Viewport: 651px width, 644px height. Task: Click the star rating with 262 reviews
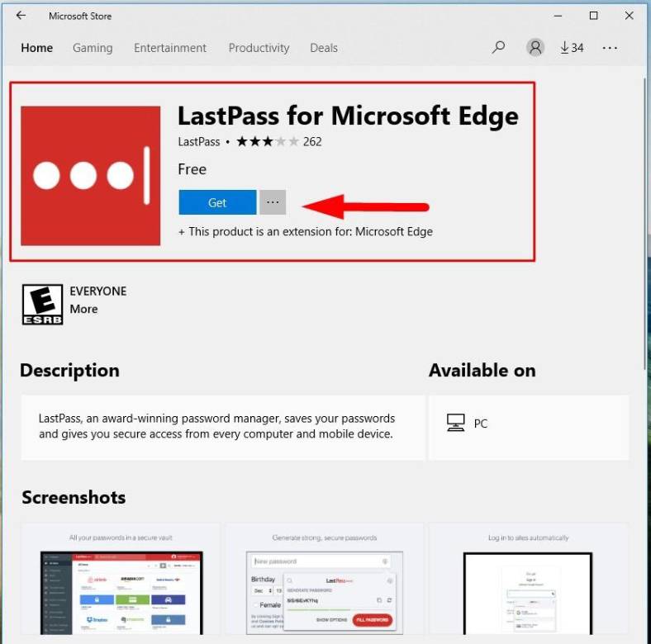pyautogui.click(x=279, y=142)
